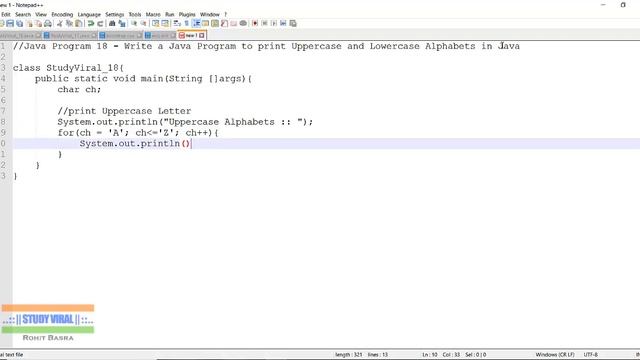The image size is (640, 360).
Task: Click the '//print Uppercase Letter' comment
Action: point(124,111)
